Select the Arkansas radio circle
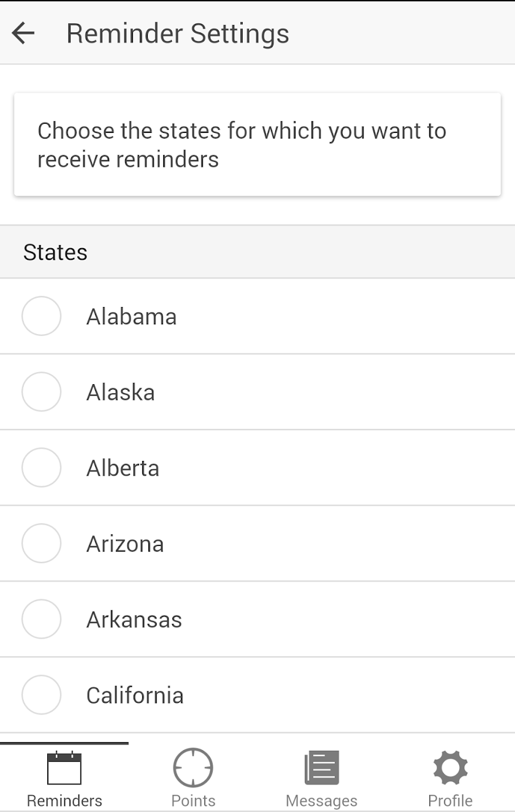 coord(41,619)
